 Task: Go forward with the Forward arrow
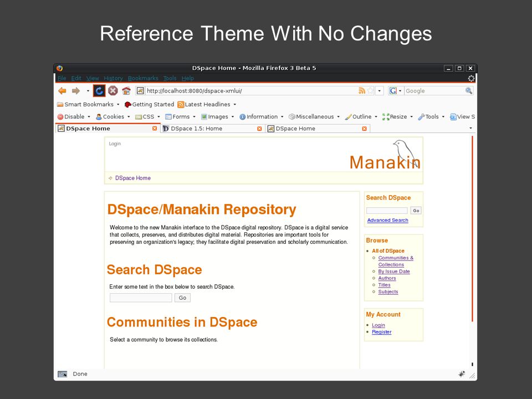76,90
